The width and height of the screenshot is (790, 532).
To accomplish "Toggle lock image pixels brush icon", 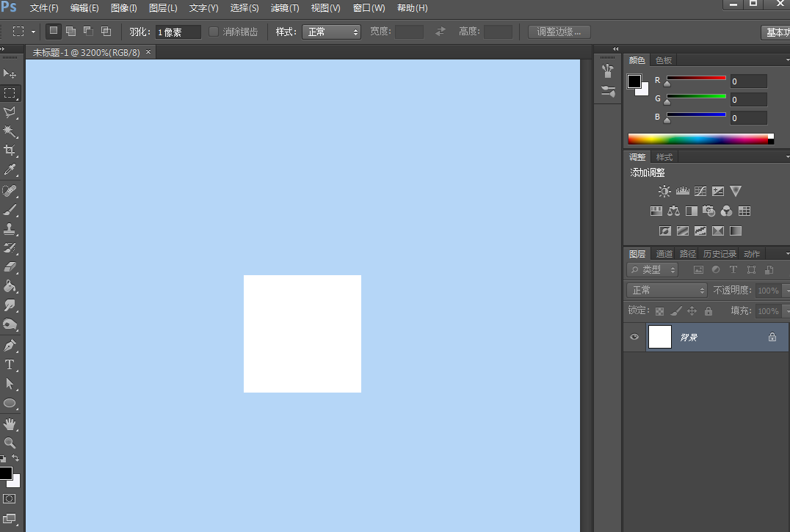I will (x=676, y=311).
